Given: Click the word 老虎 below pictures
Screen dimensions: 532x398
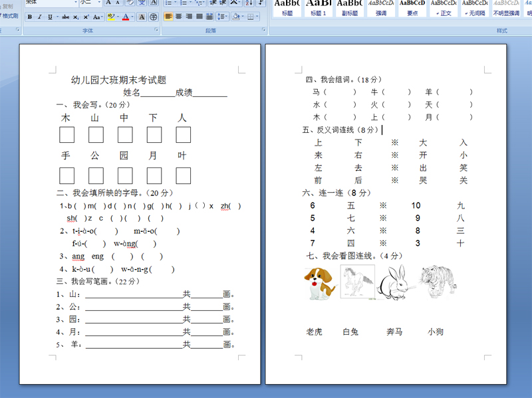Looking at the screenshot, I should [314, 332].
